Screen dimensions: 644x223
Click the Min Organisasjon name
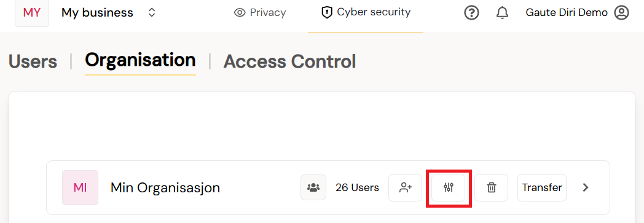[x=165, y=188]
